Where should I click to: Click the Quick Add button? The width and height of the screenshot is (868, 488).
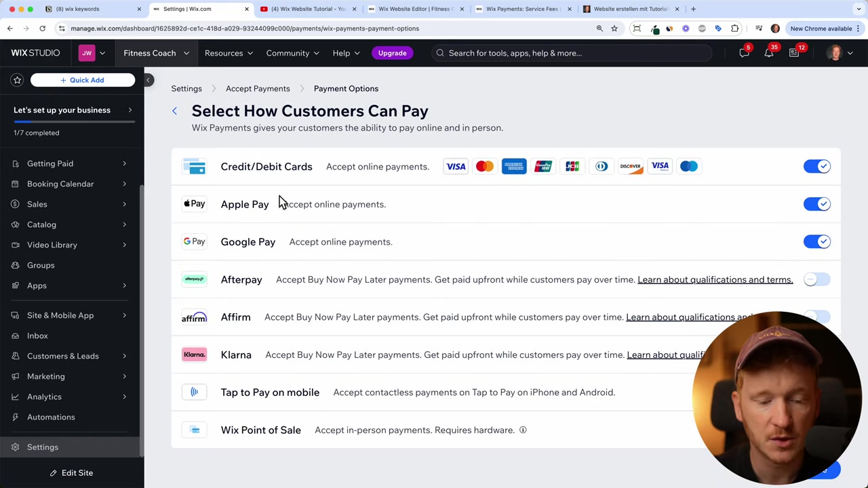pos(82,80)
